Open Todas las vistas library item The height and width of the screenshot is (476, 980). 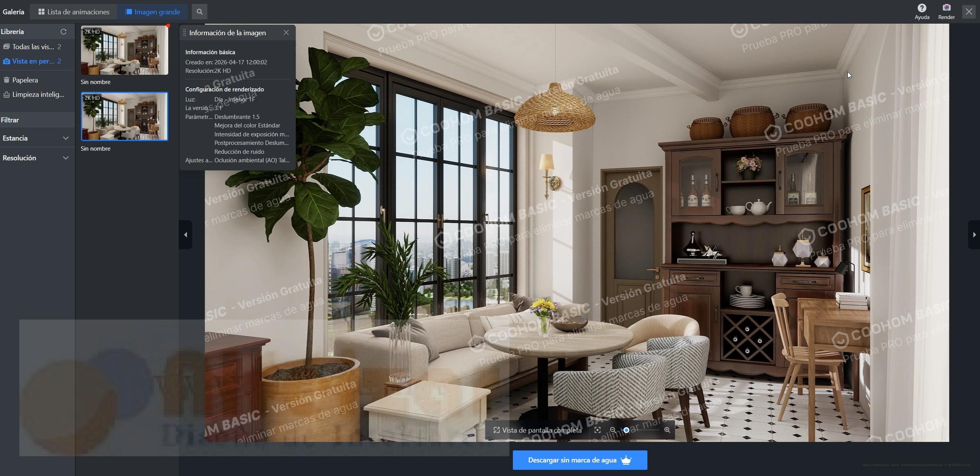[x=33, y=47]
